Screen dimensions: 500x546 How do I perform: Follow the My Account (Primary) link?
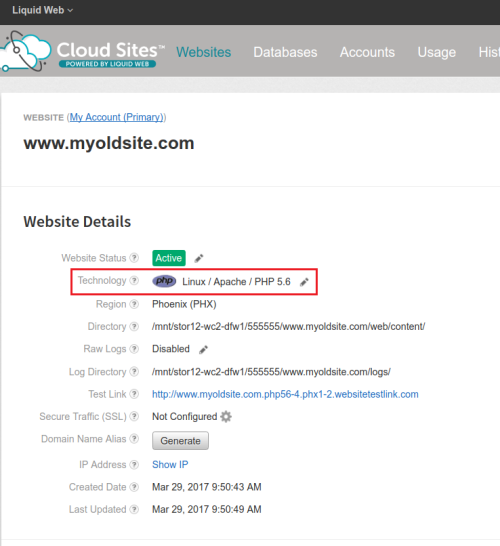pyautogui.click(x=117, y=117)
